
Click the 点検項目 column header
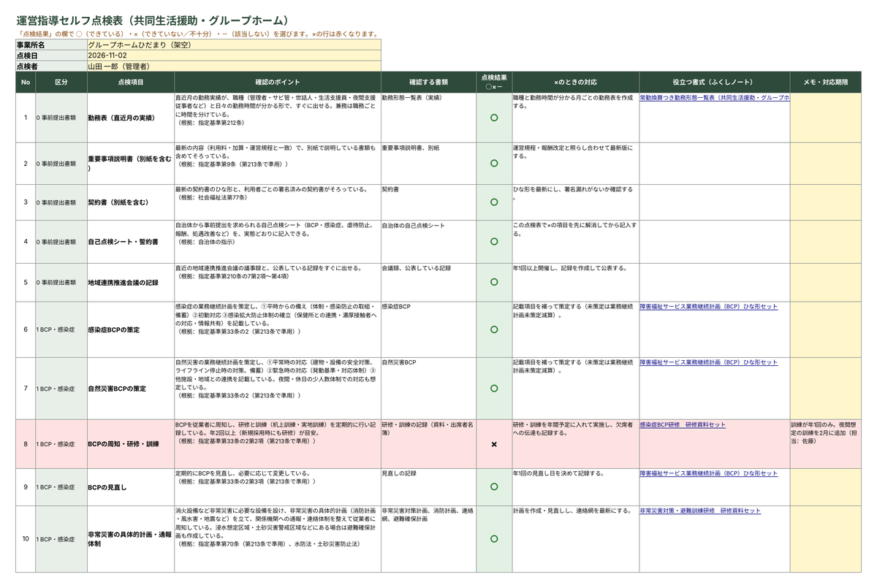(x=130, y=82)
